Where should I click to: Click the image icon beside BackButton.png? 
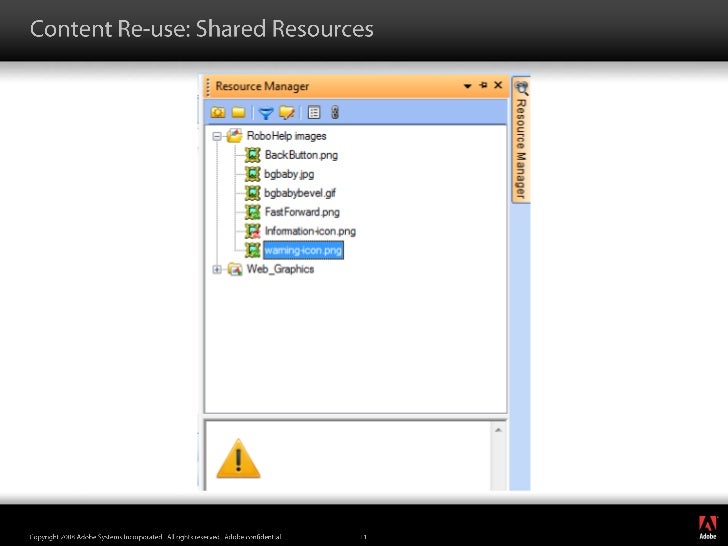coord(253,155)
